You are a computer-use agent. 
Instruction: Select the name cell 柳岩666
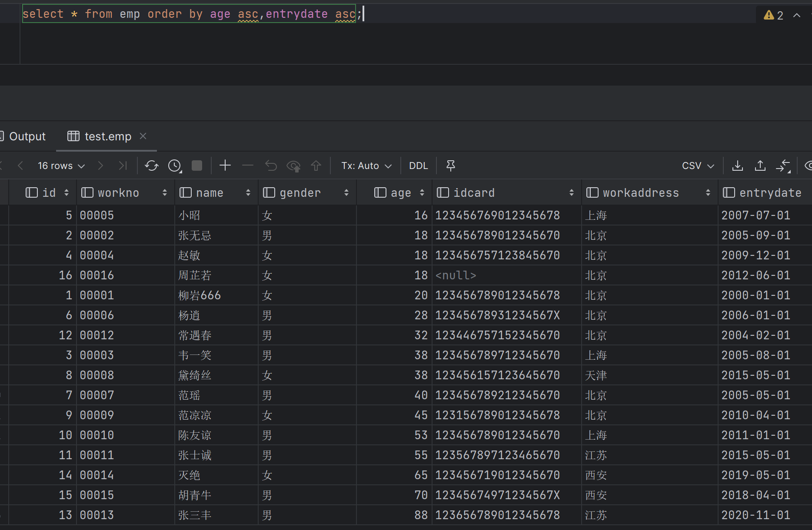pos(216,295)
